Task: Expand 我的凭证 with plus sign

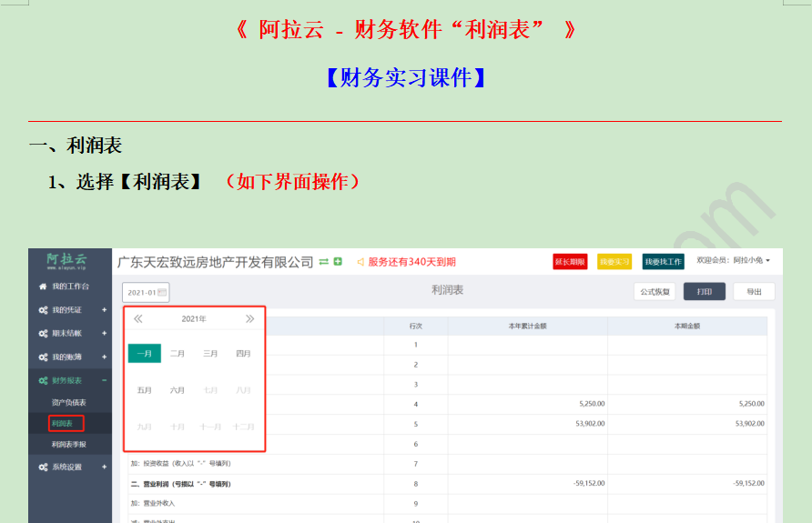Action: pyautogui.click(x=104, y=310)
